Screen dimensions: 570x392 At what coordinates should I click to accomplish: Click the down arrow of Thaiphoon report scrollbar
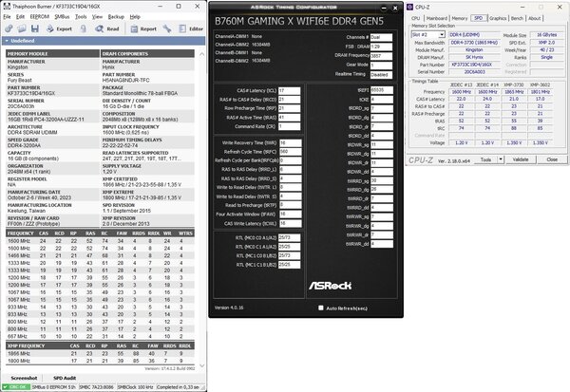click(x=201, y=365)
